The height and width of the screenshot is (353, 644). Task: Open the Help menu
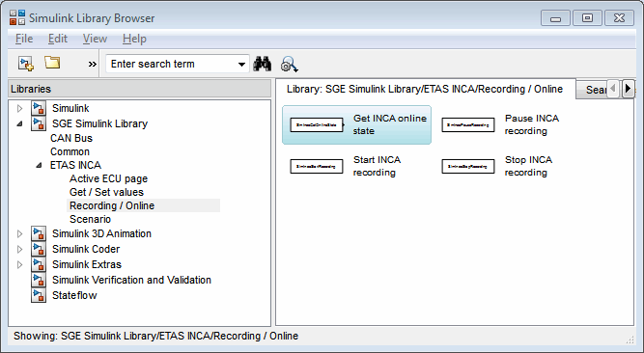click(x=134, y=39)
